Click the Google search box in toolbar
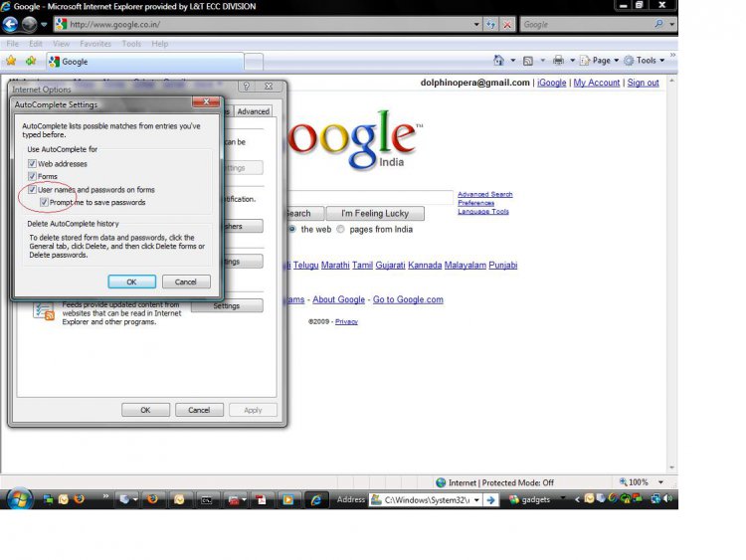 pos(587,24)
